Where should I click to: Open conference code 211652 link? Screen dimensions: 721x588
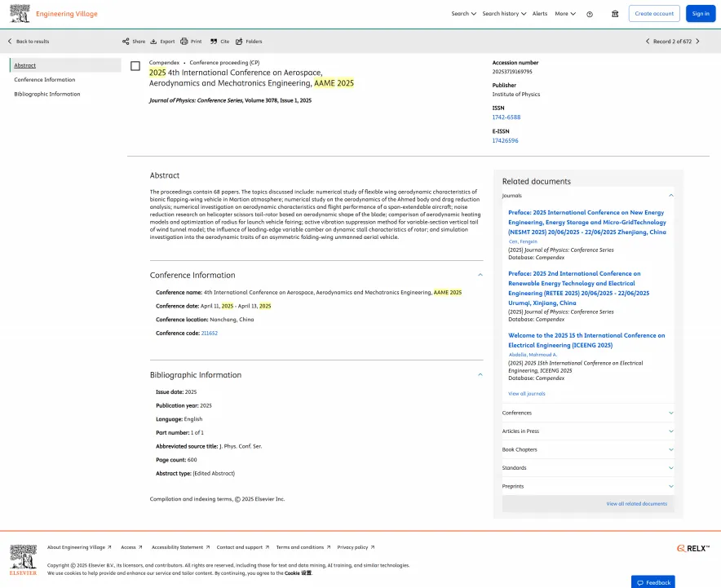(x=210, y=334)
